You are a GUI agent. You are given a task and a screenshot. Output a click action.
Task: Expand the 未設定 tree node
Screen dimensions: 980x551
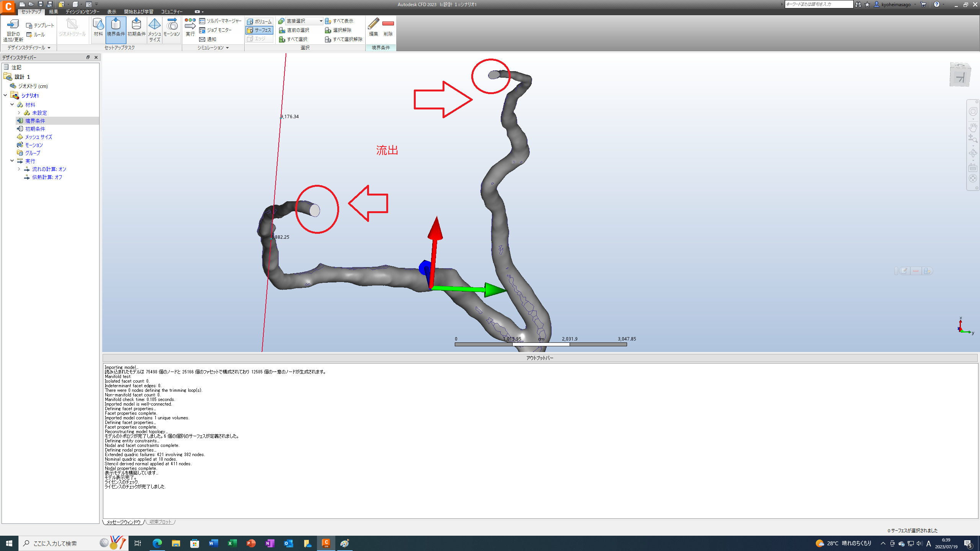19,113
